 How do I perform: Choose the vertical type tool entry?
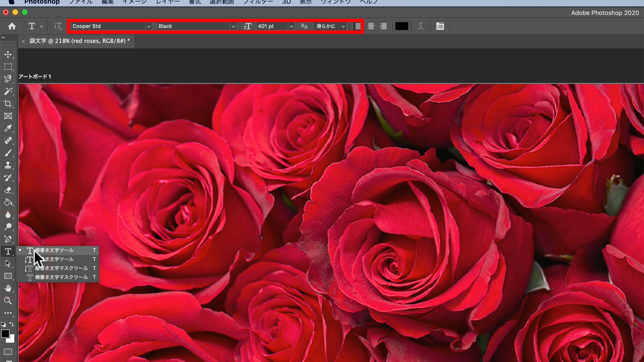click(58, 259)
